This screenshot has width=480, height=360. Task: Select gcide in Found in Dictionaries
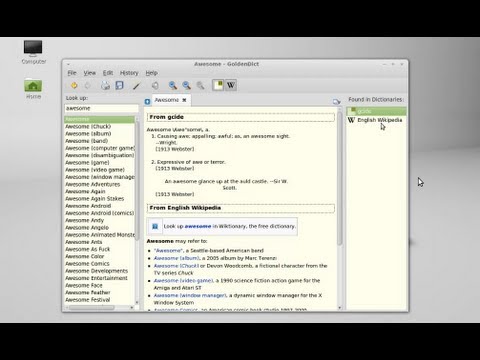point(376,111)
